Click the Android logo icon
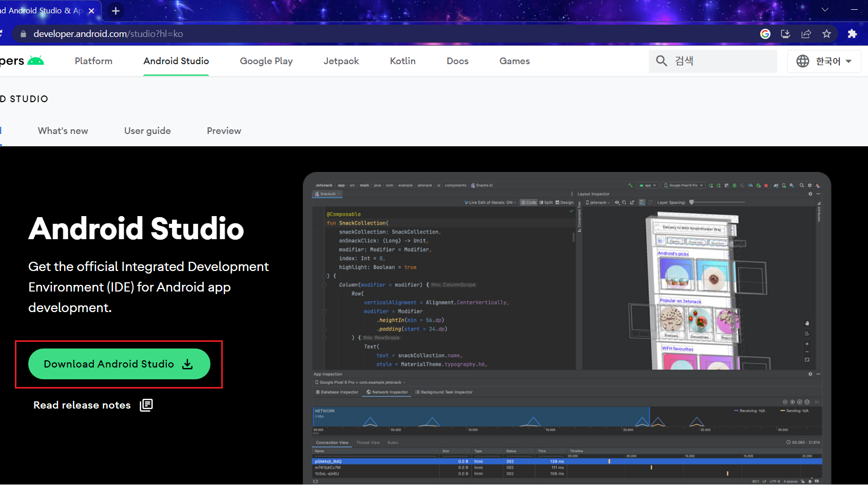This screenshot has width=868, height=503. click(x=35, y=61)
